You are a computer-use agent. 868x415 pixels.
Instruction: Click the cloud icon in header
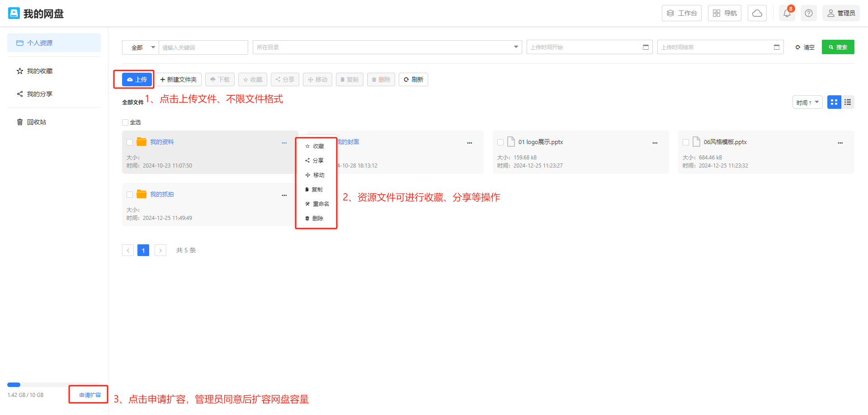pyautogui.click(x=757, y=14)
